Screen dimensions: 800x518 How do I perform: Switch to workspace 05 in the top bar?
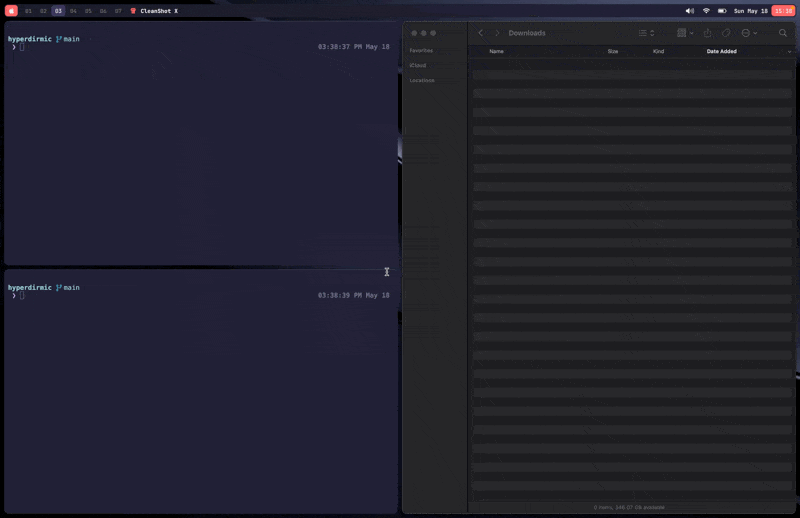88,11
